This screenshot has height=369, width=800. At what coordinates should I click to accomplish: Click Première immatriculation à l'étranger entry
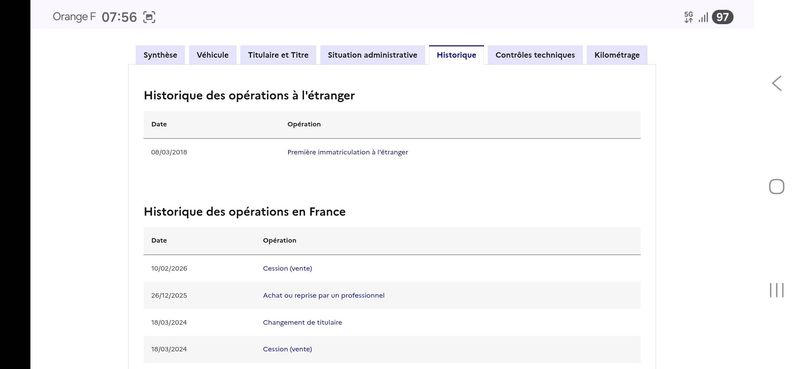click(347, 152)
